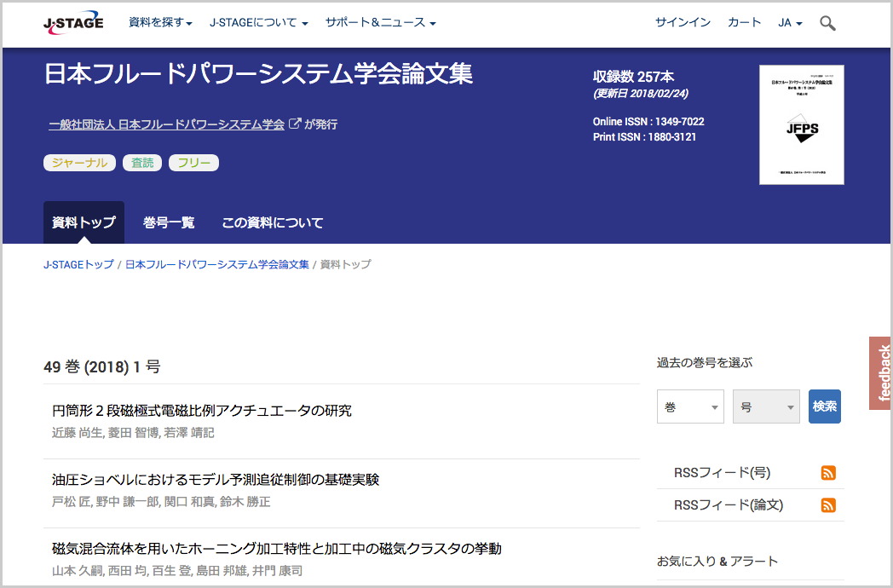Click the サインイン link
893x588 pixels.
tap(683, 23)
